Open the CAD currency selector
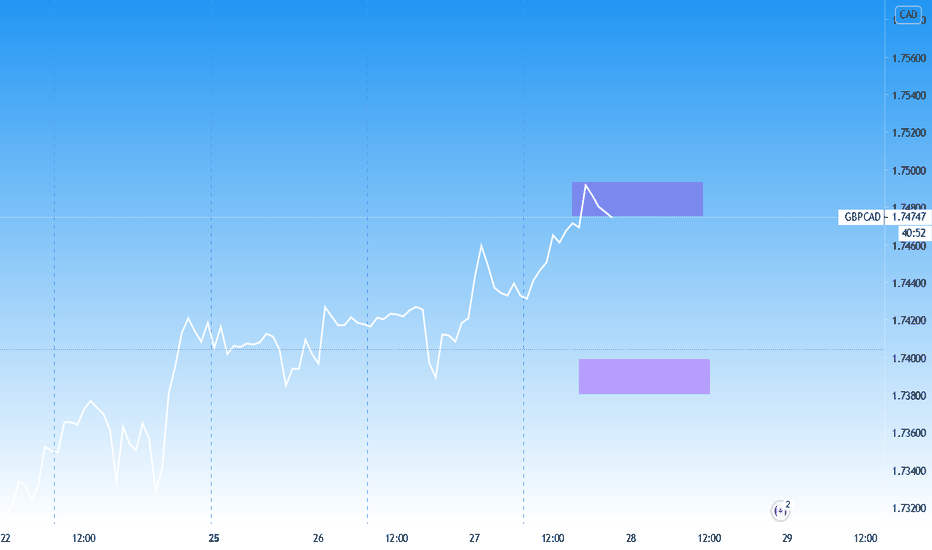 click(x=908, y=14)
